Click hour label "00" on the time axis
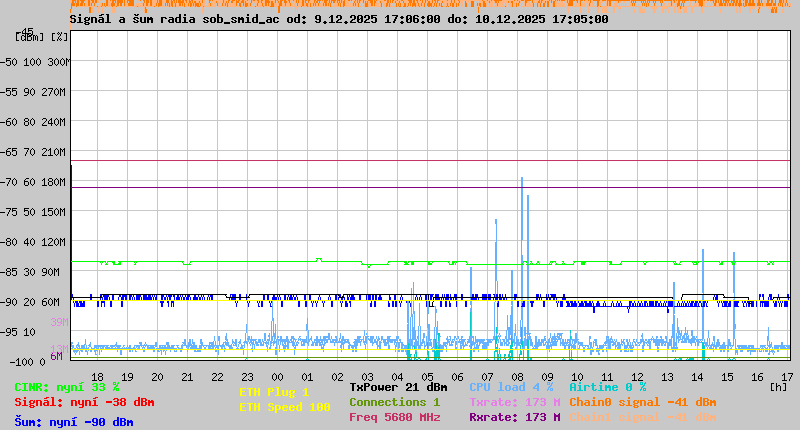Screen dimensions: 800x430 coord(278,377)
